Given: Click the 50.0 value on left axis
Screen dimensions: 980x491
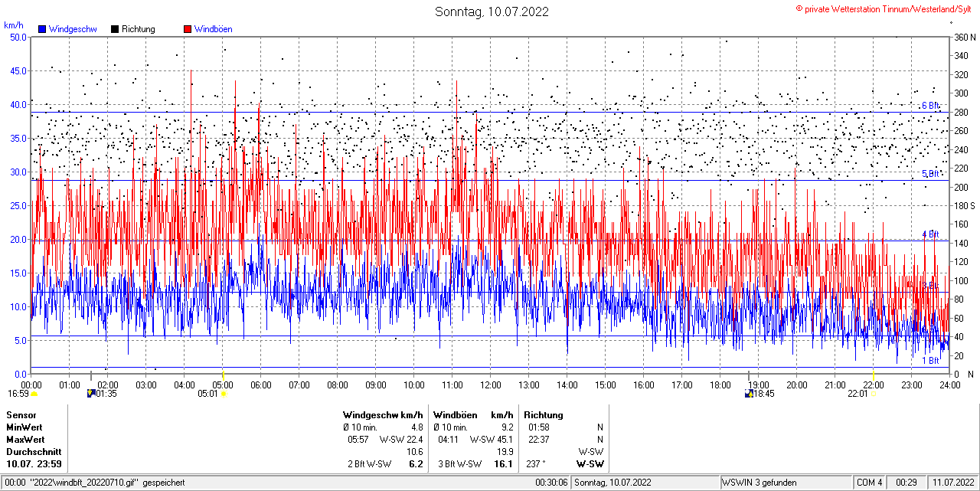Looking at the screenshot, I should coord(18,37).
